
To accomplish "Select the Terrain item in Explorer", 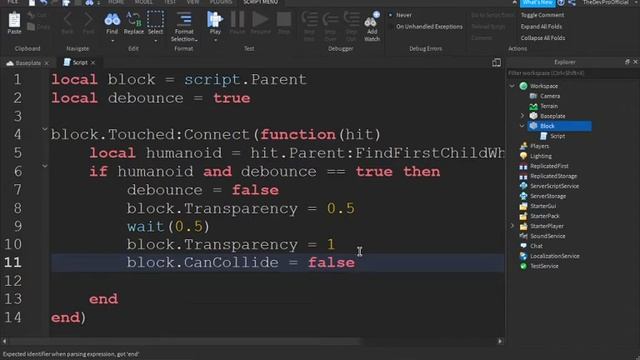I will (x=549, y=106).
